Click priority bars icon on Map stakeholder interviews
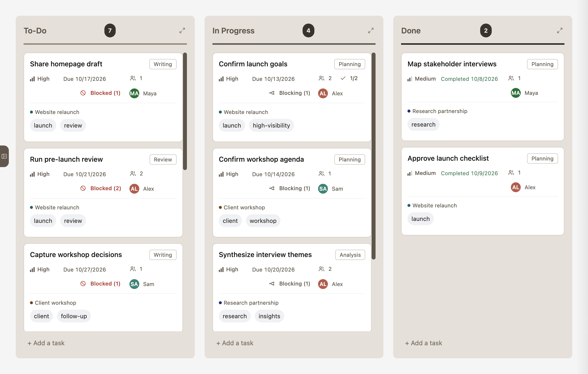588x374 pixels. click(410, 79)
